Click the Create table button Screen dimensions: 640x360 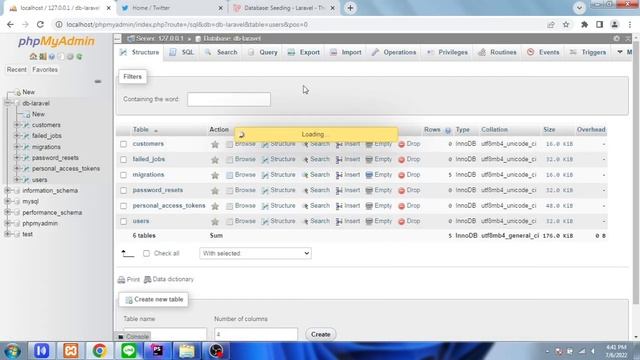(x=320, y=334)
